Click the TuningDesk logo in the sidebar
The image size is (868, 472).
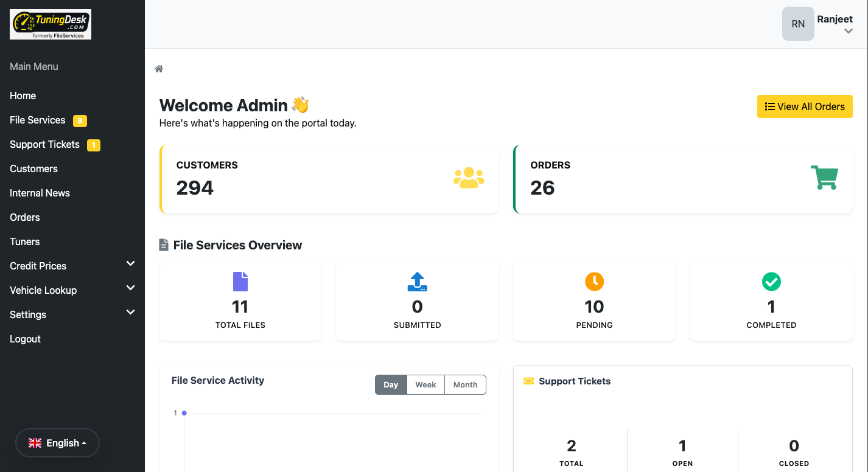tap(50, 24)
